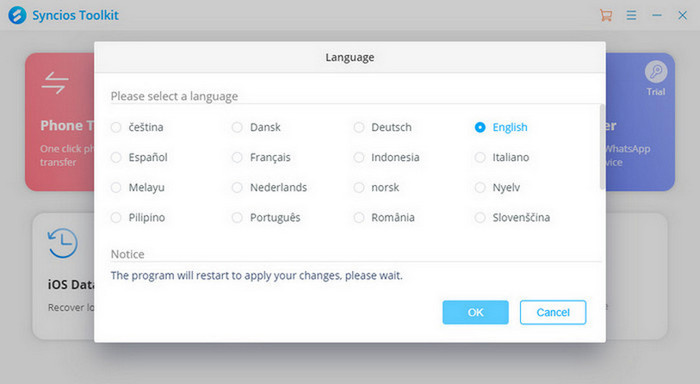Open the shopping cart purchase icon
This screenshot has height=384, width=700.
[606, 15]
